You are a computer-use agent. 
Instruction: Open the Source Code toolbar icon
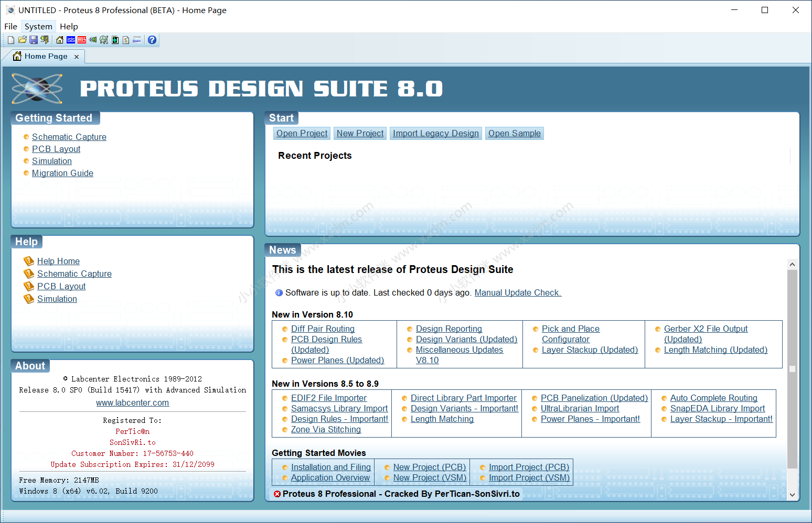[137, 40]
